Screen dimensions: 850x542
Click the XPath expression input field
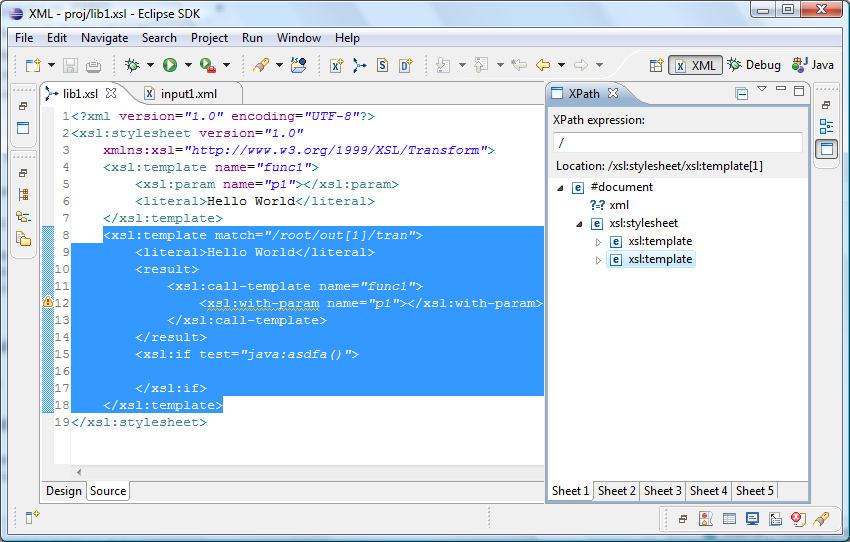pyautogui.click(x=677, y=143)
